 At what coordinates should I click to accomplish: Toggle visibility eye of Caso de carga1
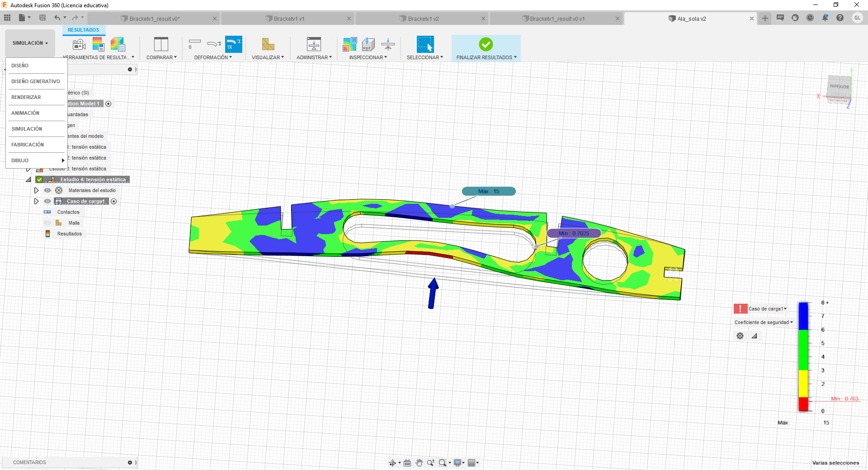(47, 201)
